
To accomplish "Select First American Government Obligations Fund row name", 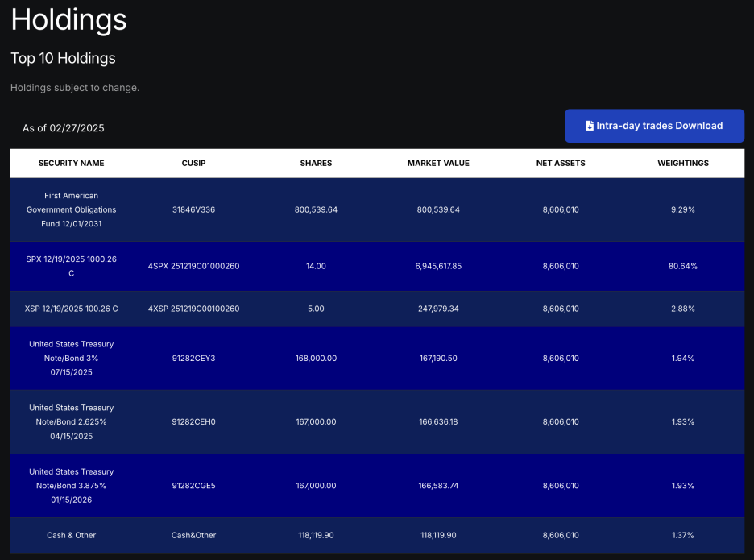I will point(71,209).
